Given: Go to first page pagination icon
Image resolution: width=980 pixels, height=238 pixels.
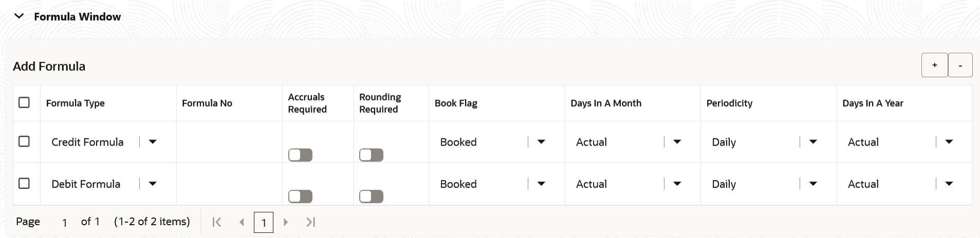Looking at the screenshot, I should (217, 222).
